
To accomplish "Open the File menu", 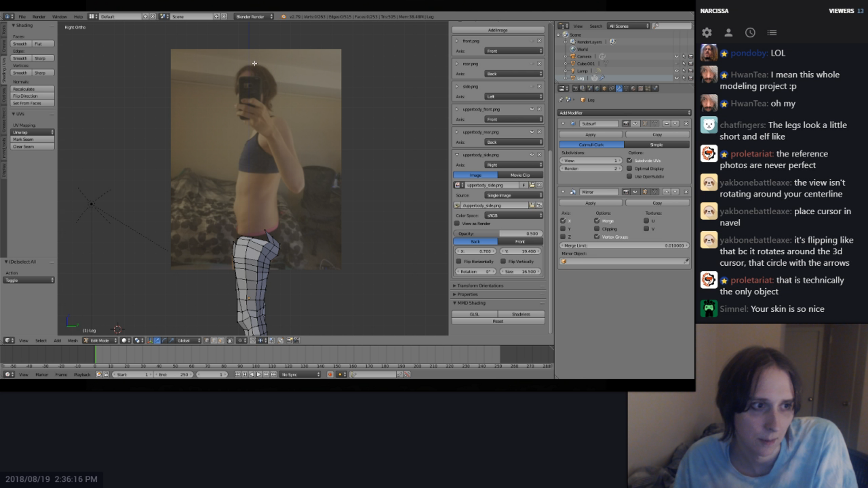I will (x=22, y=17).
